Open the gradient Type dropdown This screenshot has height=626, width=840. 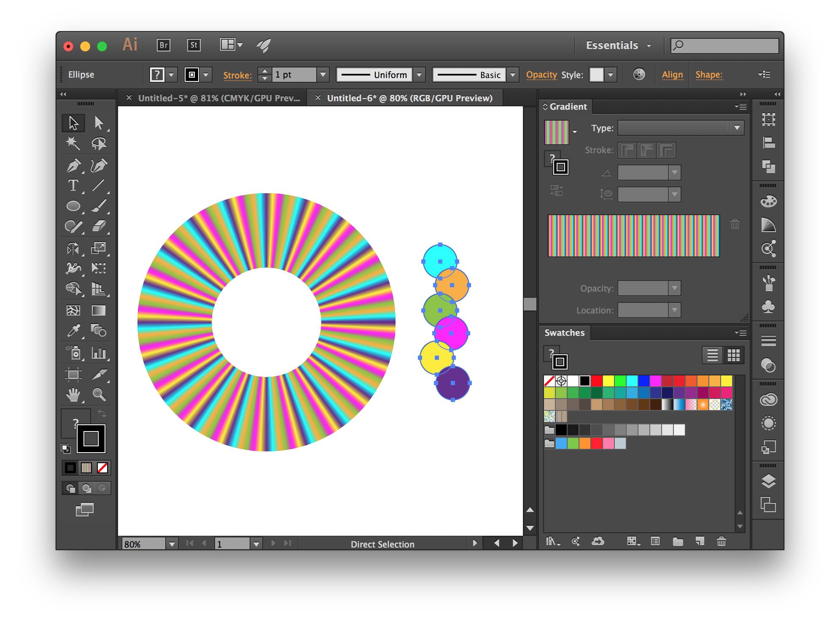coord(681,128)
